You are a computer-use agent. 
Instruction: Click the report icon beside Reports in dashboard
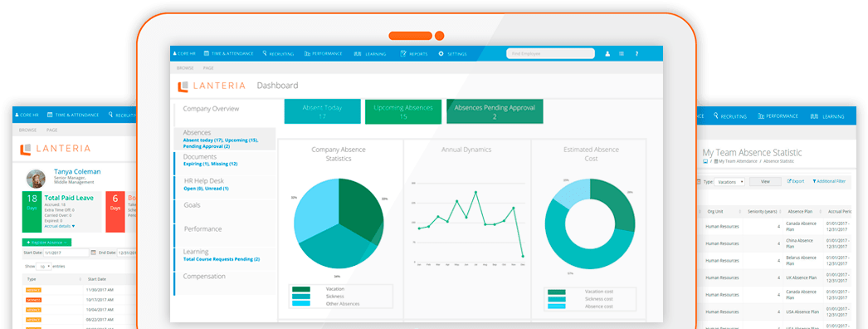coord(403,54)
